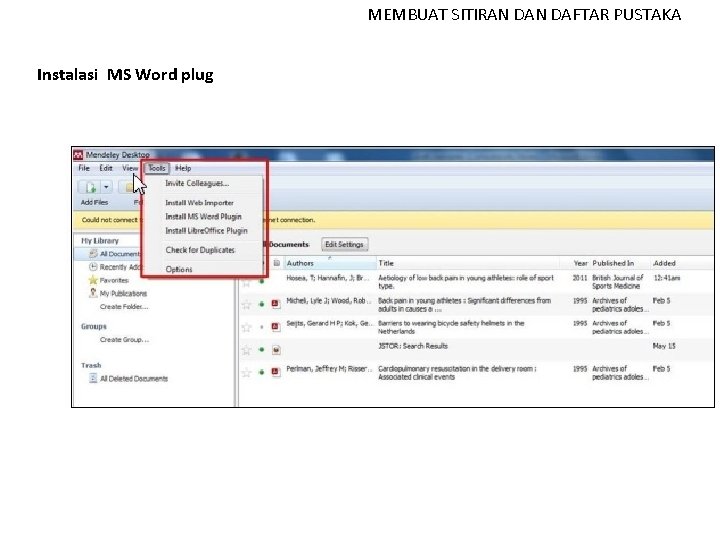The height and width of the screenshot is (540, 720).
Task: Click the '2011' year cell
Action: (x=580, y=278)
